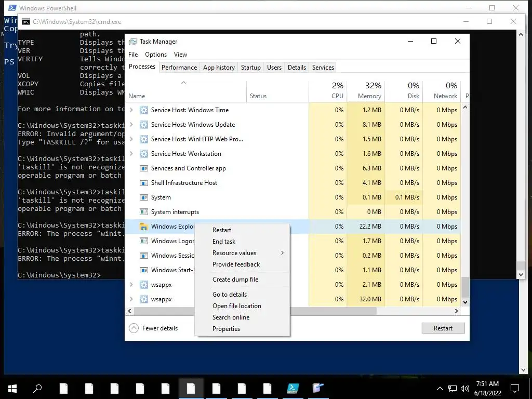The height and width of the screenshot is (399, 532).
Task: Click the Service Host: Workstation gear icon
Action: pos(144,154)
